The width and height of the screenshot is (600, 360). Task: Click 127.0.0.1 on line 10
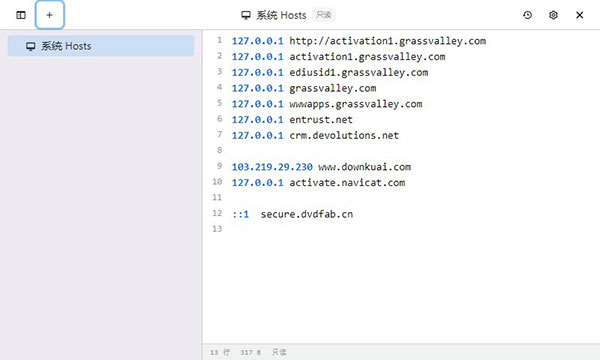258,182
